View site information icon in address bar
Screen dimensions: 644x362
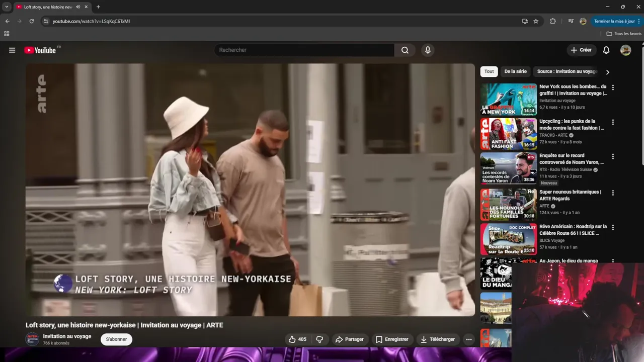[46, 21]
